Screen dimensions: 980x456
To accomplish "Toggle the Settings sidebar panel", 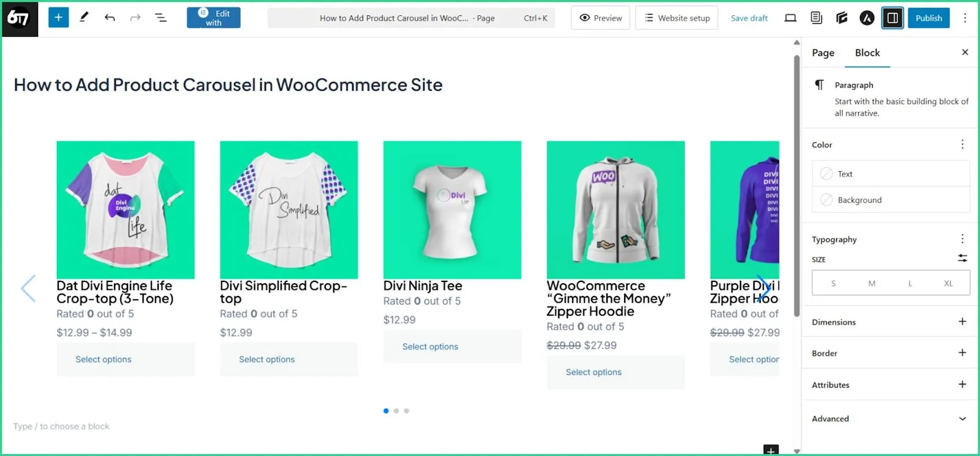I will tap(892, 18).
